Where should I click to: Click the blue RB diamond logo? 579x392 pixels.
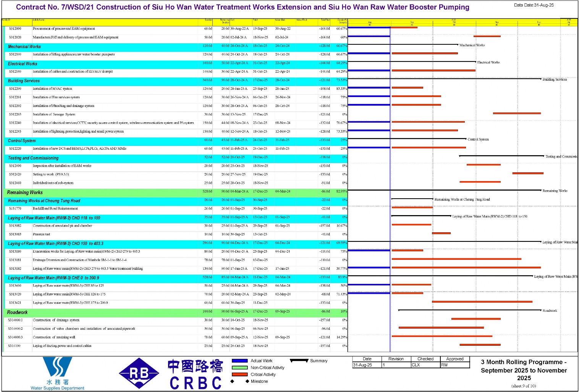tap(139, 373)
